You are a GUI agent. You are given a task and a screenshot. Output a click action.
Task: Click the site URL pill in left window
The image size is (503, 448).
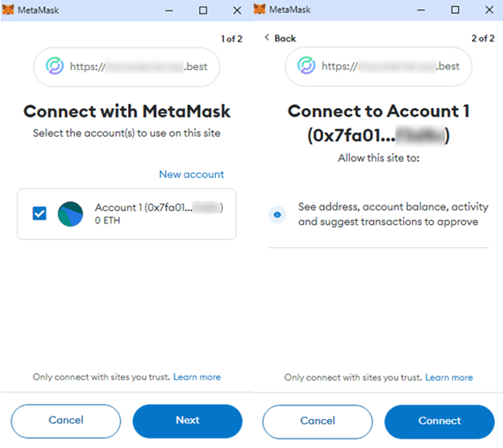coord(126,66)
